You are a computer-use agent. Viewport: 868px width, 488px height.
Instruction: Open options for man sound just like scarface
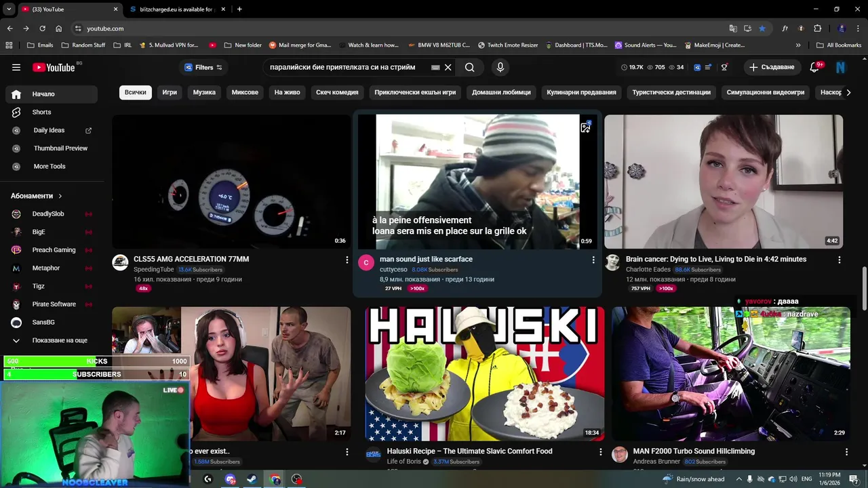593,260
